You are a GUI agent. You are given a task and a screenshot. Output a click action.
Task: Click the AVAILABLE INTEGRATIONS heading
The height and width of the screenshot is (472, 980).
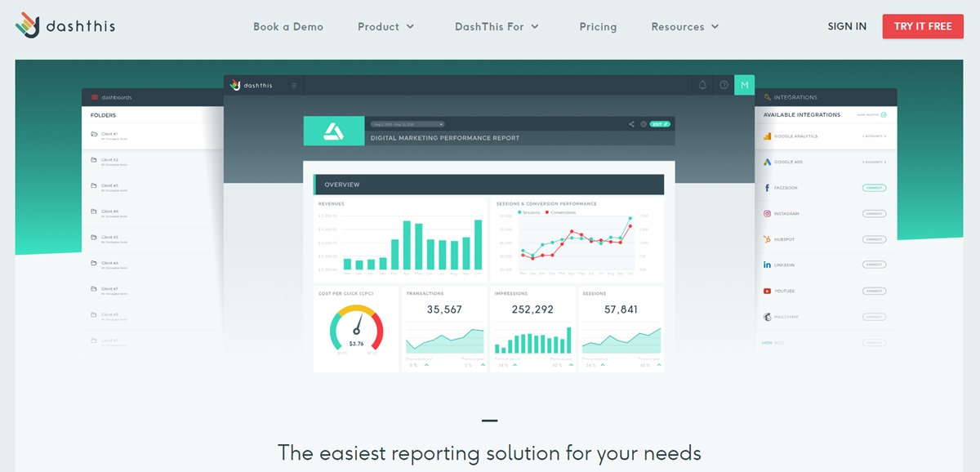tap(802, 115)
